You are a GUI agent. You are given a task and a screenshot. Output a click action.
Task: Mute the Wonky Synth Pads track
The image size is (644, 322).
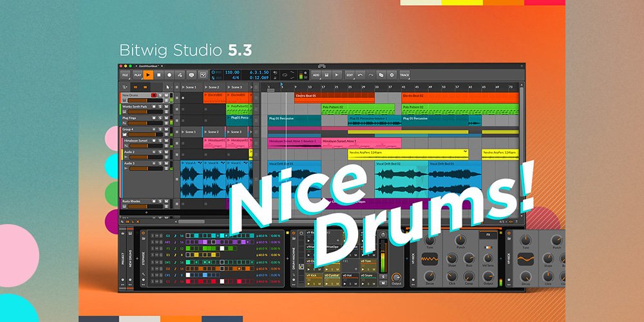coord(166,107)
